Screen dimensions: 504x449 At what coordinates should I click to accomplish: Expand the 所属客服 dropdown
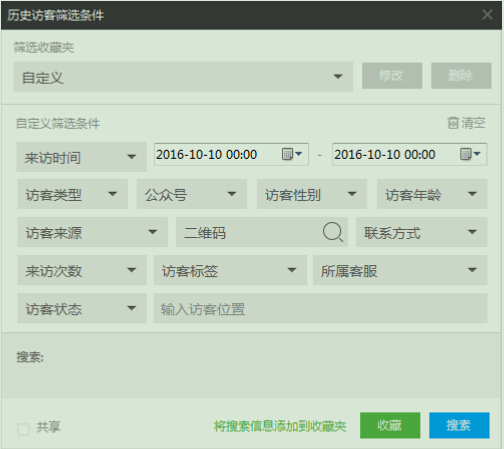click(x=400, y=270)
